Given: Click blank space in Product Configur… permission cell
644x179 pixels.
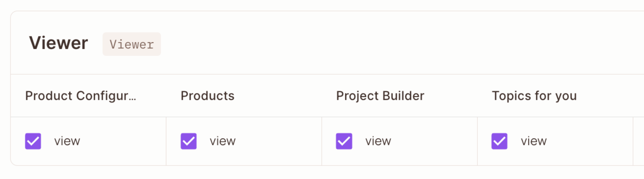Looking at the screenshot, I should click(x=124, y=141).
